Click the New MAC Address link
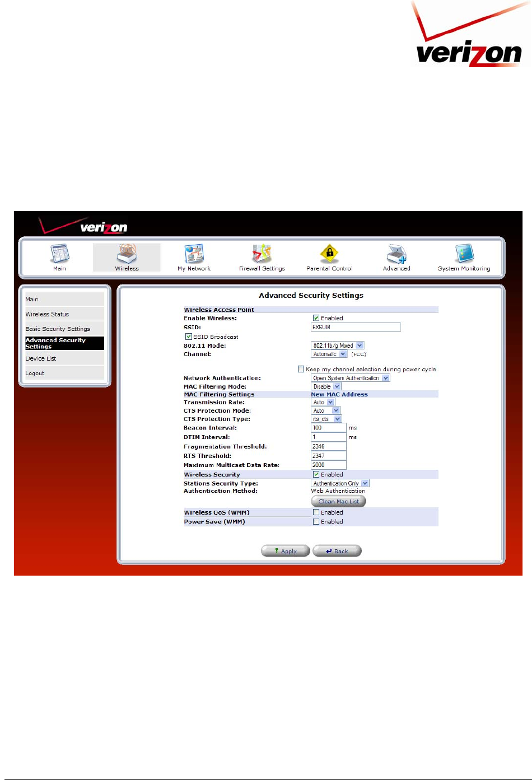Screen dimensions: 532x780 click(x=339, y=394)
